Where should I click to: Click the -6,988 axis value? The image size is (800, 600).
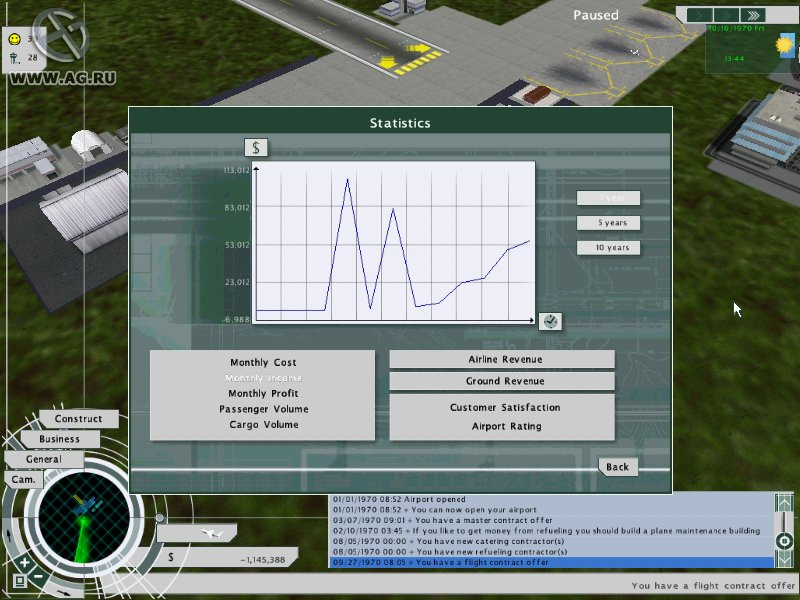coord(237,319)
